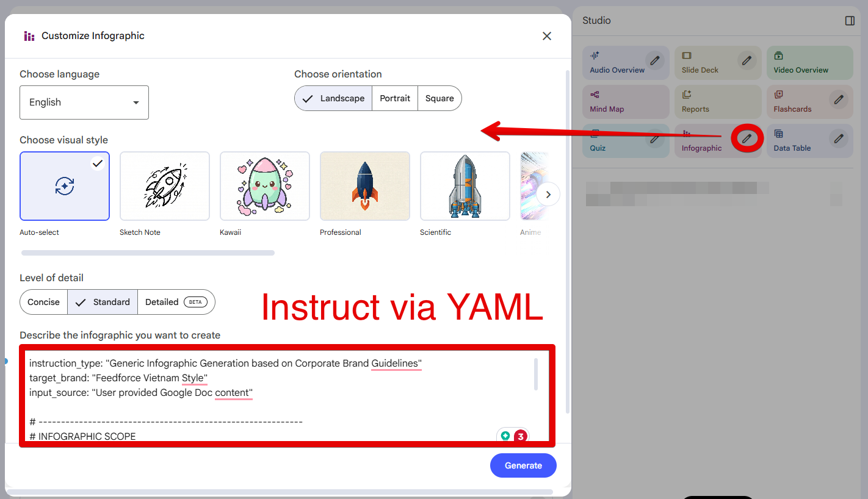Choose the Concise level of detail
The image size is (868, 499).
44,302
